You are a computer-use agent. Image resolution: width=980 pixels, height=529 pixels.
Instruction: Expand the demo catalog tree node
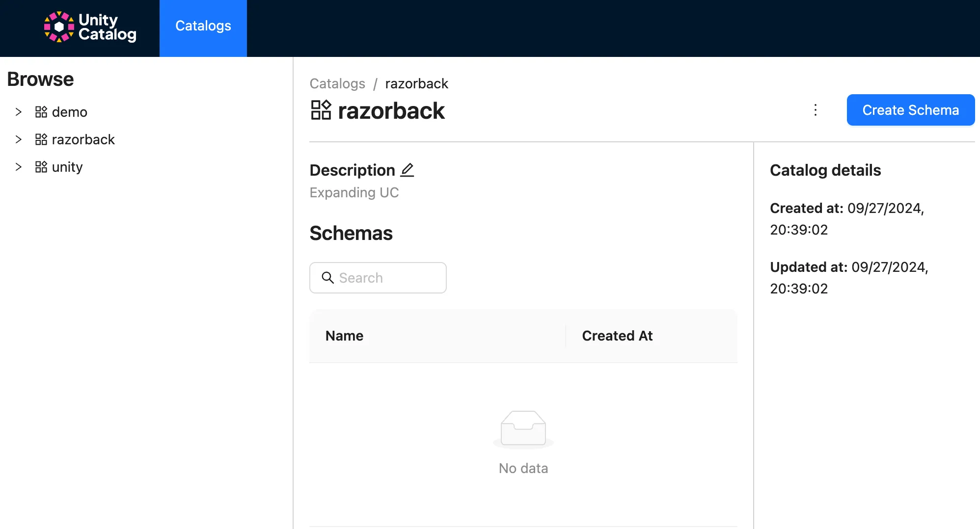tap(19, 112)
